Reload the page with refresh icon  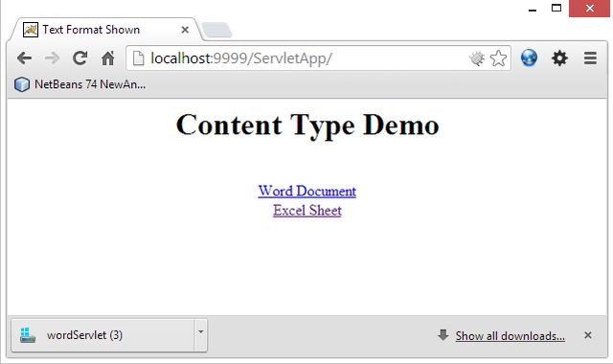(x=80, y=58)
